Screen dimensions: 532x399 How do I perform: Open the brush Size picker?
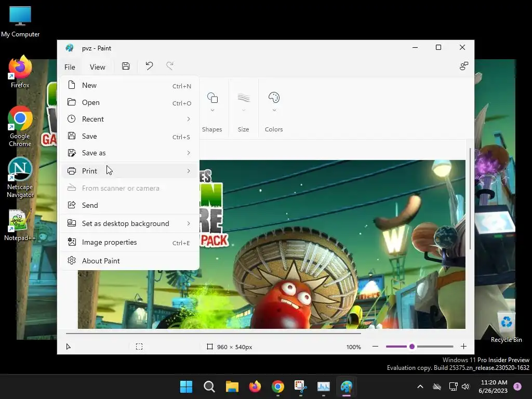[243, 98]
